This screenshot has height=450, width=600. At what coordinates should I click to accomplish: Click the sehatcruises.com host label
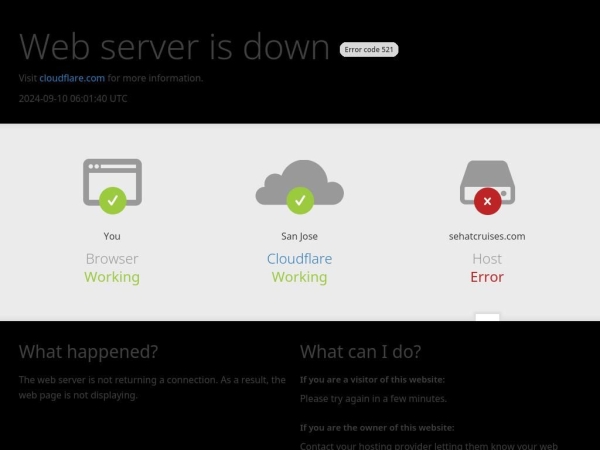487,236
